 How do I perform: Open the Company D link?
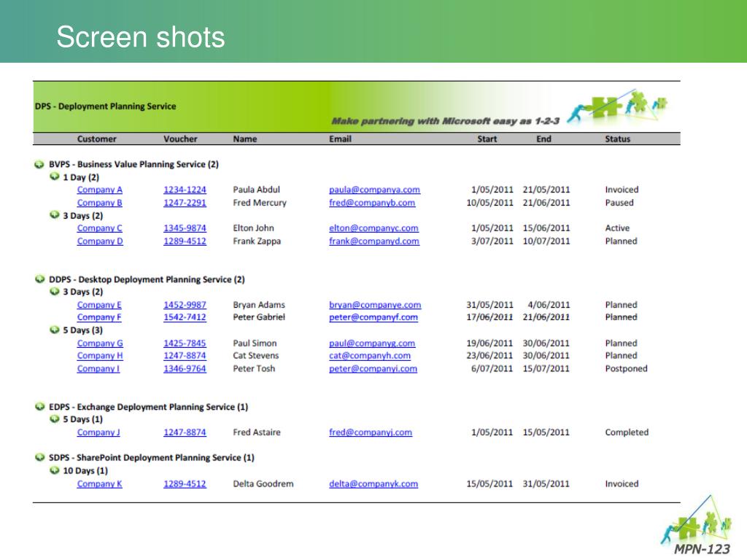[100, 241]
